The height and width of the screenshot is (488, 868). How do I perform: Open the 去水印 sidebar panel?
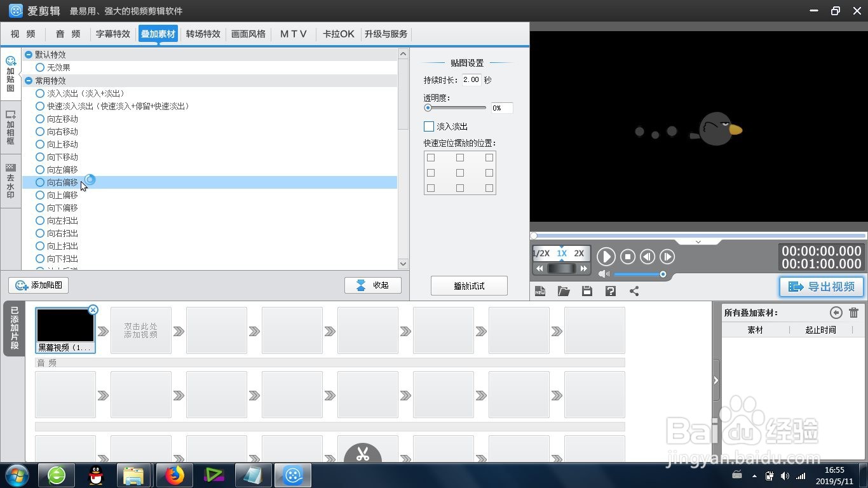(10, 180)
